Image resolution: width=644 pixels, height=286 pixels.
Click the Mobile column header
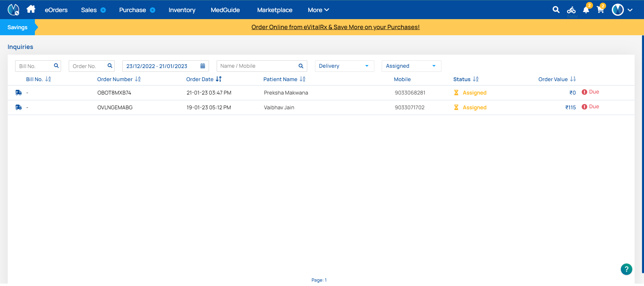point(402,79)
